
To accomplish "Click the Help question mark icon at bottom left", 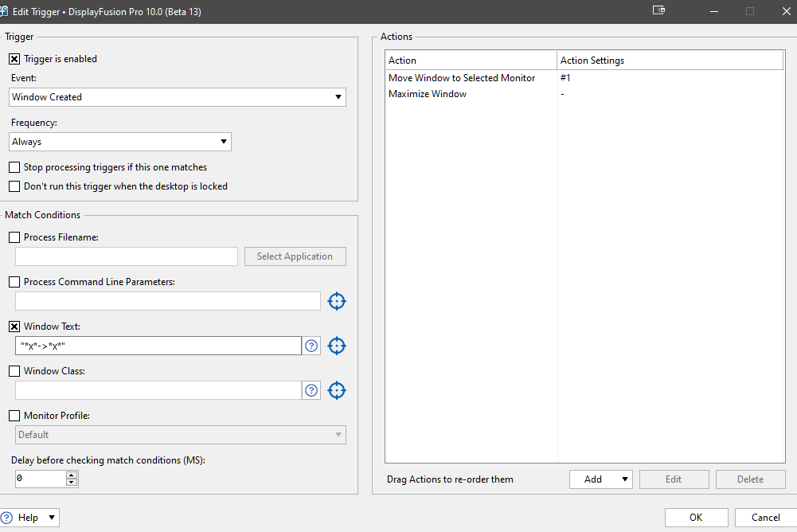I will tap(6, 518).
